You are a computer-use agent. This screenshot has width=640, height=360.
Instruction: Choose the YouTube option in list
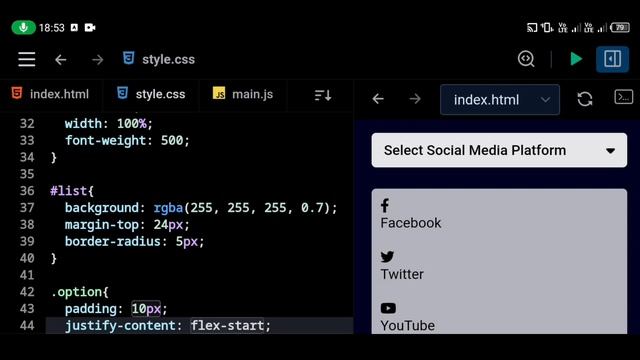[x=499, y=316]
